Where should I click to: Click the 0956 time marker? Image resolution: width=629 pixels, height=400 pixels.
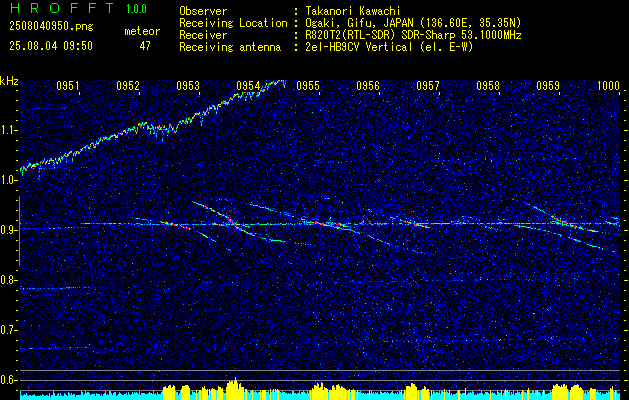click(x=368, y=86)
